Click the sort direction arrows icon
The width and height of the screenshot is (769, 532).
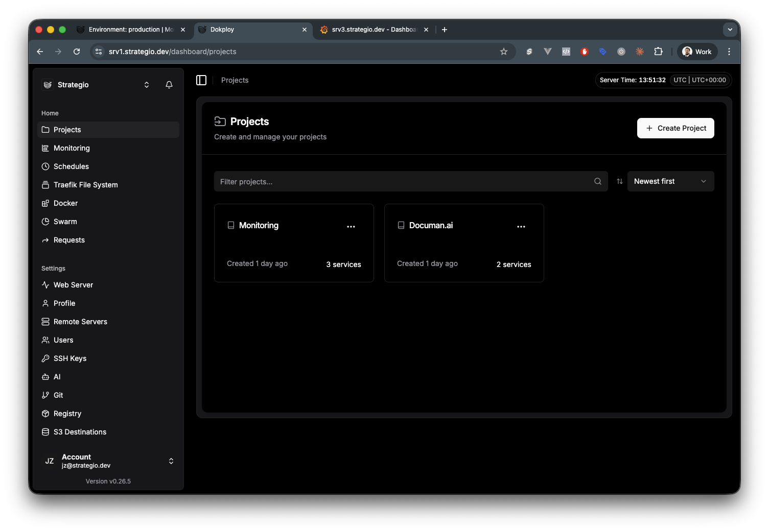coord(619,181)
